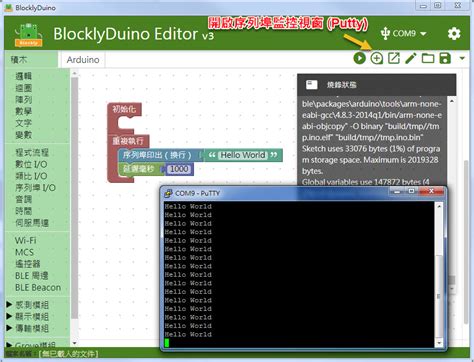
Task: Click the BlocklyDuino Editor v3 title
Action: coord(134,34)
